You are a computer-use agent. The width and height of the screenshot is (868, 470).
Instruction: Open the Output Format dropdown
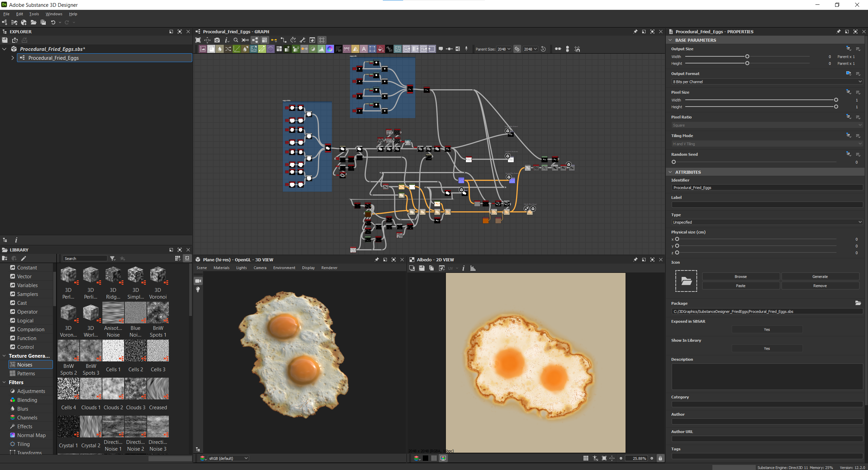pyautogui.click(x=766, y=82)
